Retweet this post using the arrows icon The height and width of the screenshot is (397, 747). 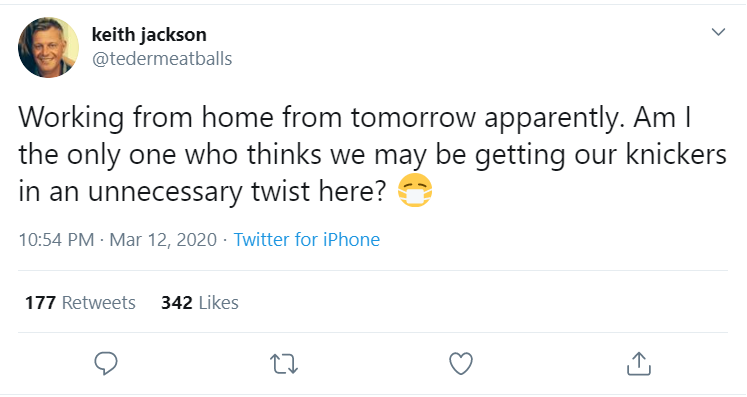284,364
